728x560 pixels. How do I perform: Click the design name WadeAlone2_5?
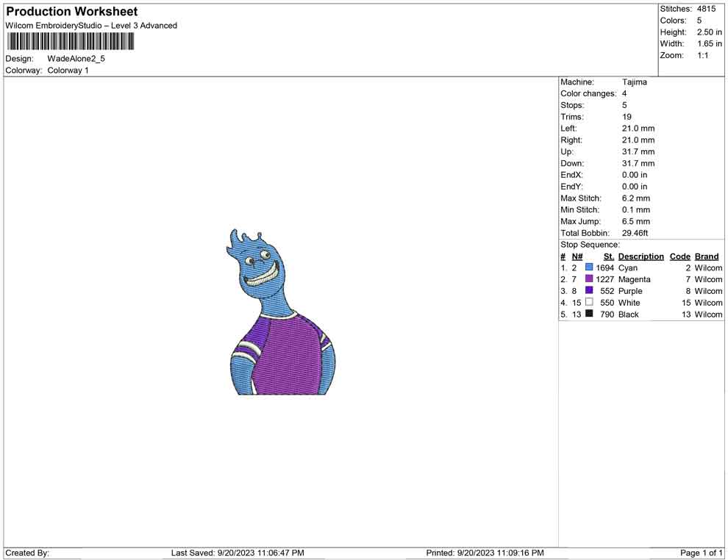click(x=76, y=59)
